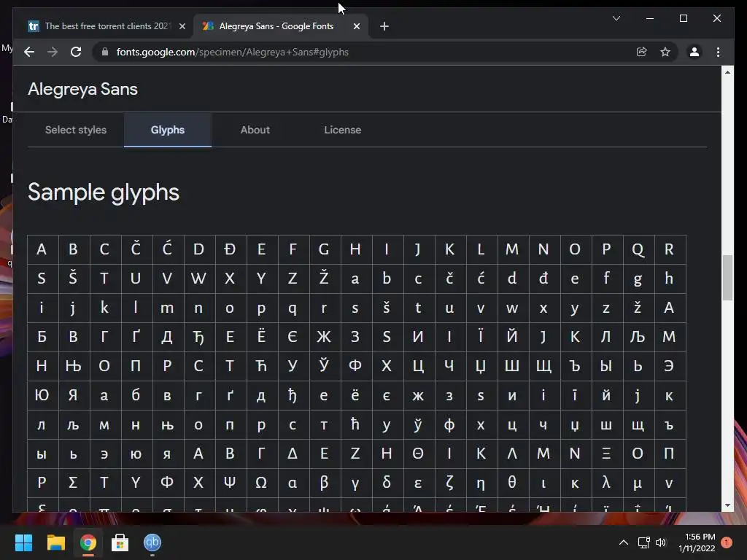This screenshot has height=560, width=747.
Task: Click the Greek Δ glyph cell
Action: [x=293, y=454]
